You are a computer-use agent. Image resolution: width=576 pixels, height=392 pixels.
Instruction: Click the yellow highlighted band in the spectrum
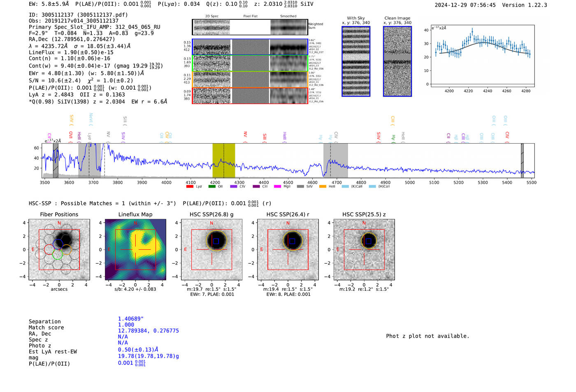[223, 160]
